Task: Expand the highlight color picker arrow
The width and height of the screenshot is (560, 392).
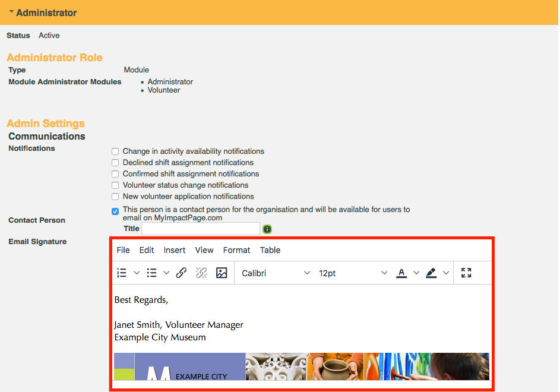Action: pos(446,273)
